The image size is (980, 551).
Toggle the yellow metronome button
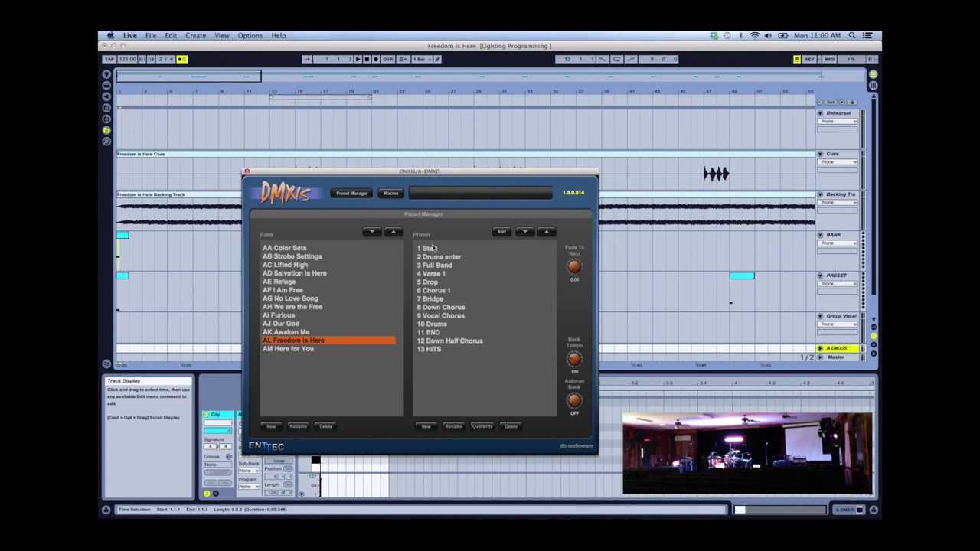(x=182, y=59)
